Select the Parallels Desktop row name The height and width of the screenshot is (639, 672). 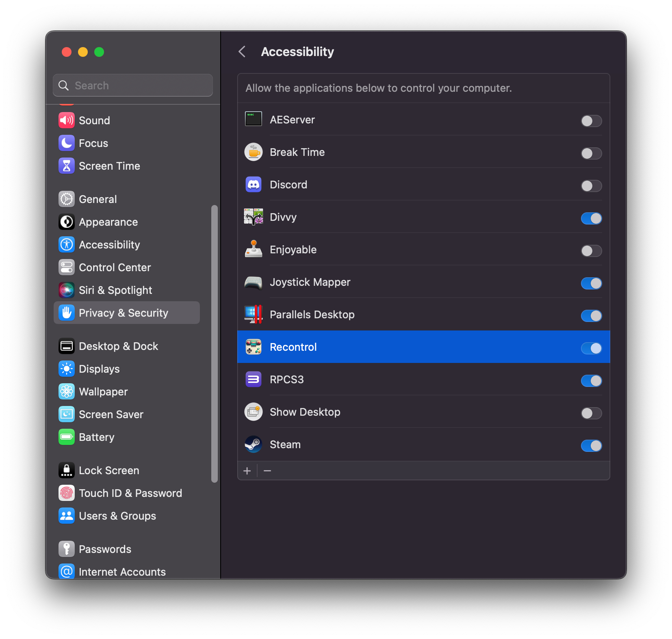click(x=312, y=314)
